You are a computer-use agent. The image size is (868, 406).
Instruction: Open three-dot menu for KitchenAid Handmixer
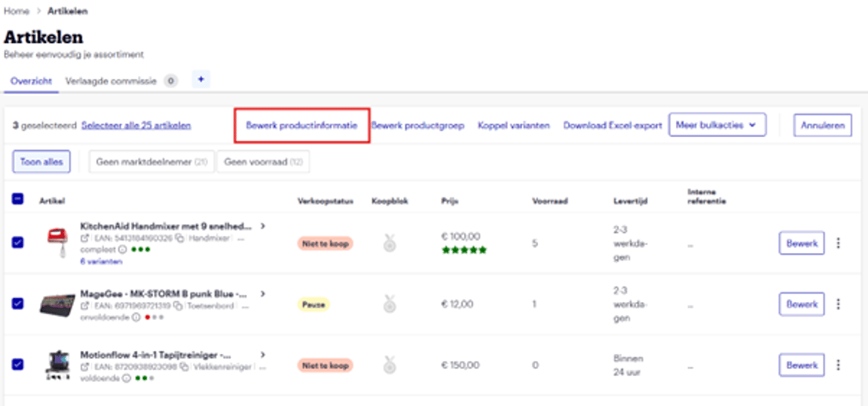(x=839, y=243)
